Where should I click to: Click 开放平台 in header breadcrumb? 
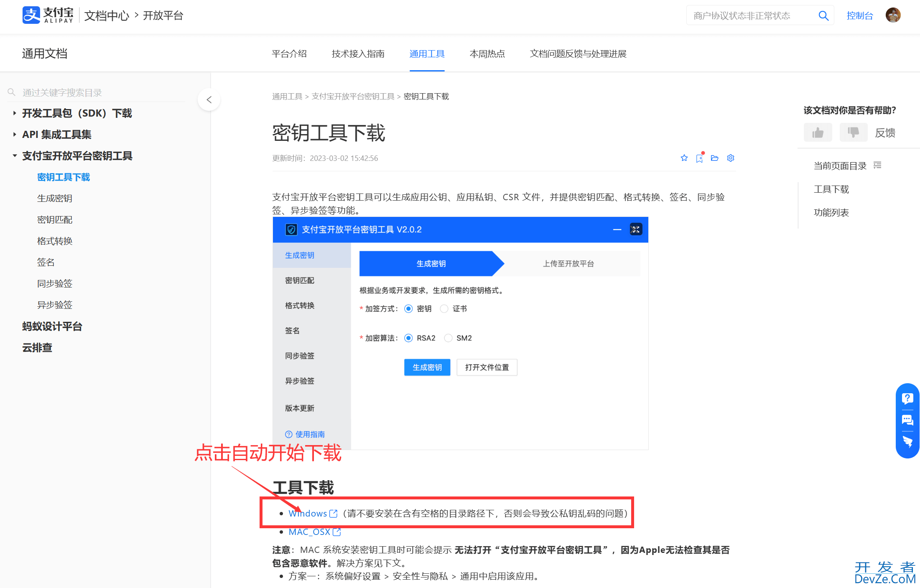(163, 15)
